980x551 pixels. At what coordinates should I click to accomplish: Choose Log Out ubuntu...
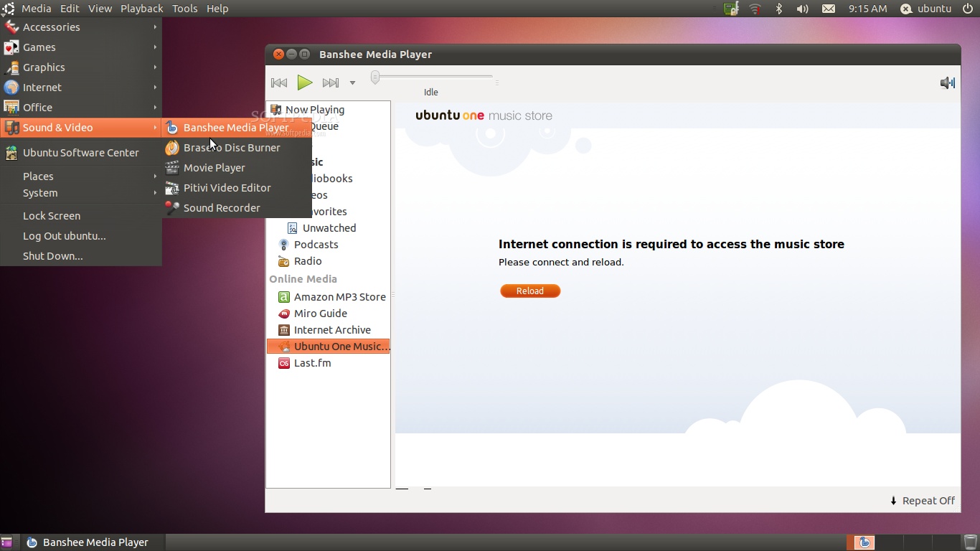81,236
